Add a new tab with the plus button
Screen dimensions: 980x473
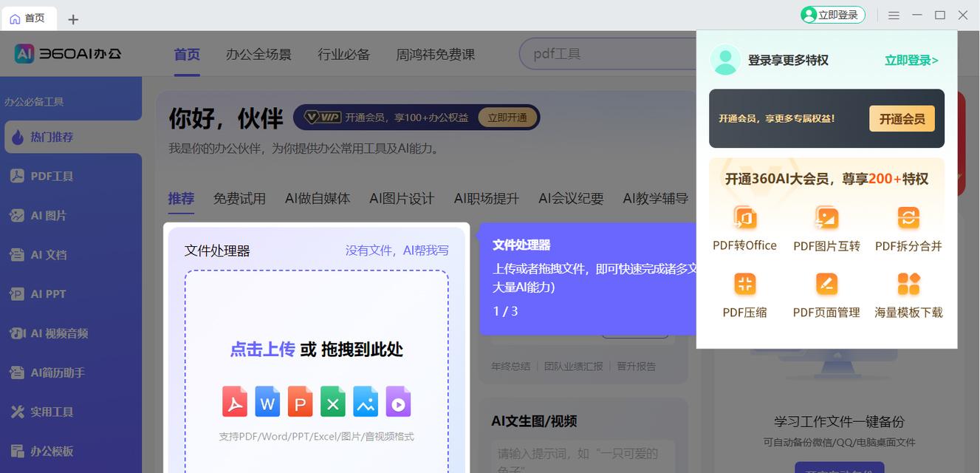pos(73,19)
